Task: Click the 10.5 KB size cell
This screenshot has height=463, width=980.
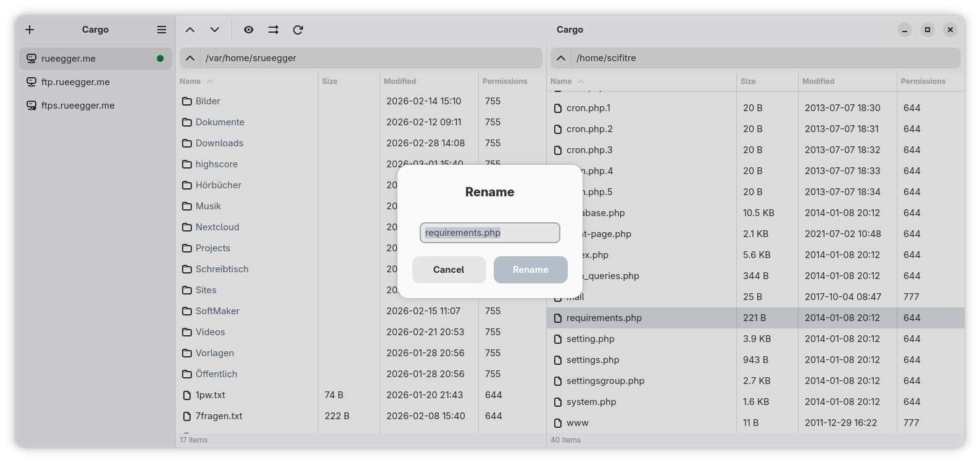Action: pyautogui.click(x=758, y=213)
